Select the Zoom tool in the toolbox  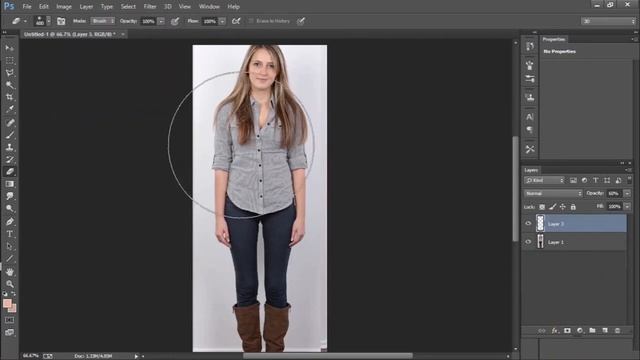click(9, 284)
